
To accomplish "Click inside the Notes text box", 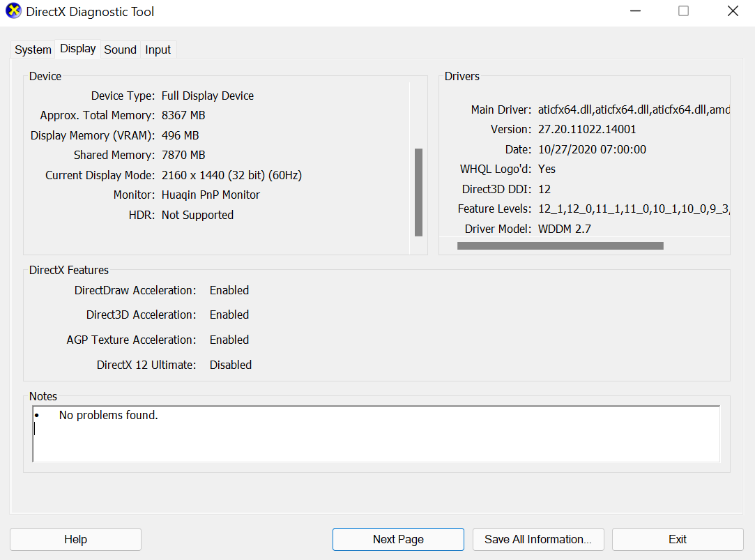I will tap(376, 434).
